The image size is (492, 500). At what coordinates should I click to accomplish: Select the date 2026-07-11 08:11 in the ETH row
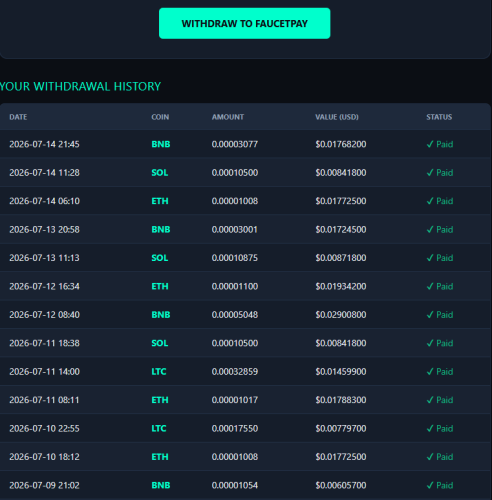44,400
